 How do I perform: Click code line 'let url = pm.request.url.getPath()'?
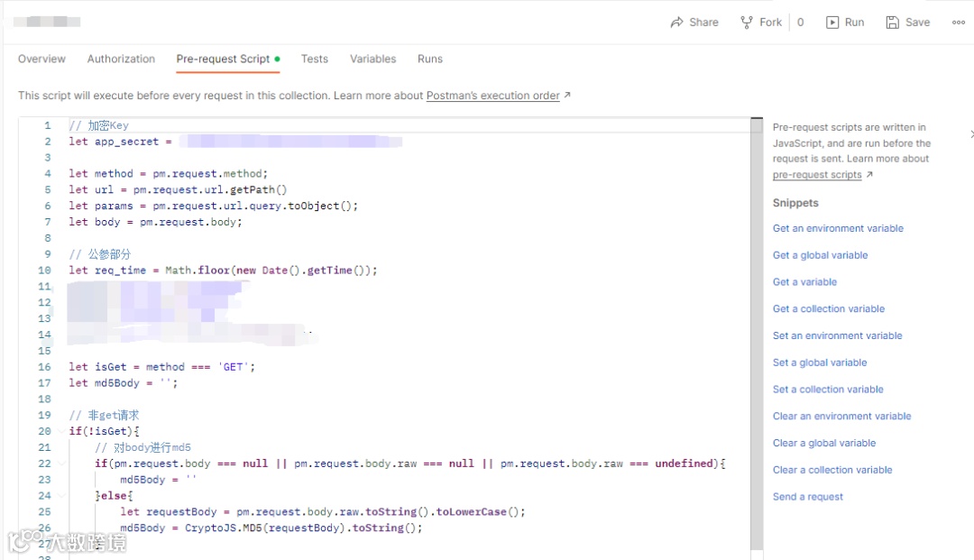click(x=178, y=190)
